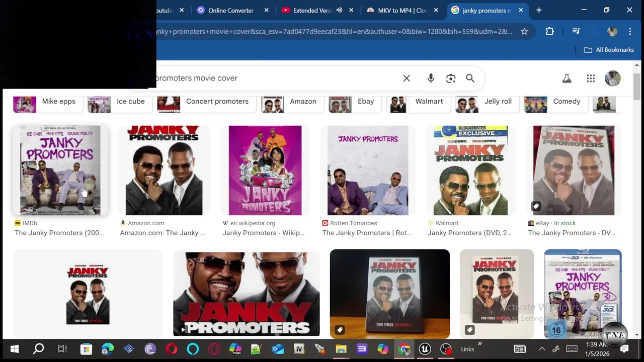Open Search Labs beaker icon

567,78
